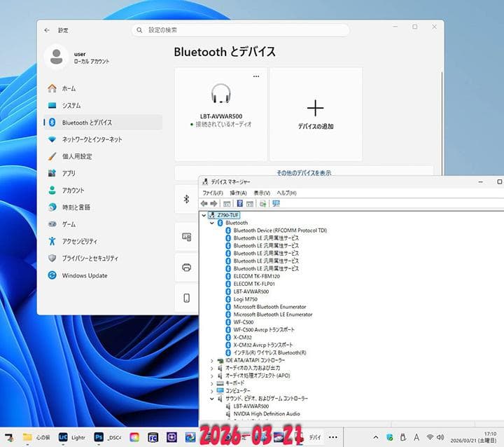Viewport: 504px width, 447px height.
Task: Open アプリ in Settings sidebar
Action: coord(102,173)
